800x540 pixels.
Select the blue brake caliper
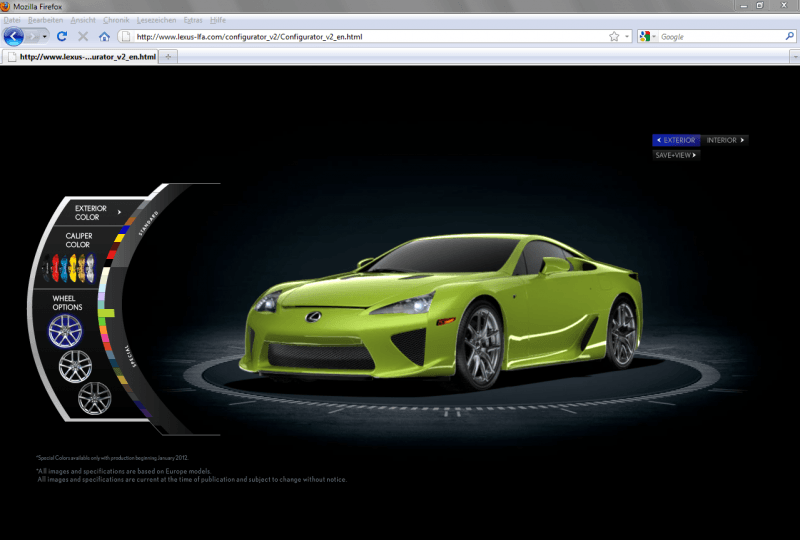(x=64, y=268)
